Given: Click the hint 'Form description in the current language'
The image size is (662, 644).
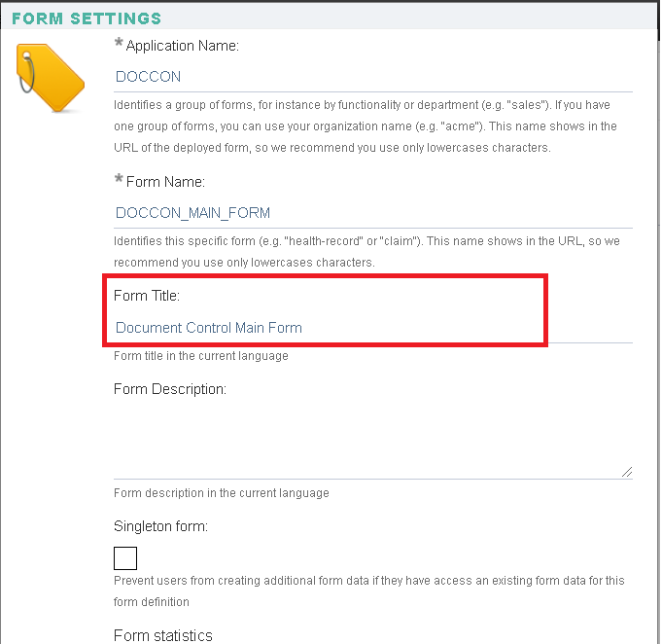Looking at the screenshot, I should coord(222,493).
